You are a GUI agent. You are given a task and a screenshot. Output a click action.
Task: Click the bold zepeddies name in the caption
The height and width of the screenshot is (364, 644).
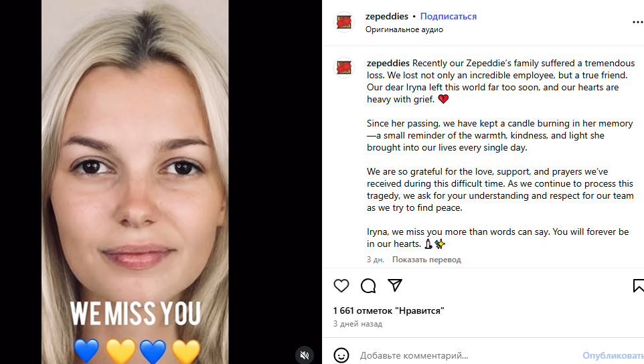(388, 63)
